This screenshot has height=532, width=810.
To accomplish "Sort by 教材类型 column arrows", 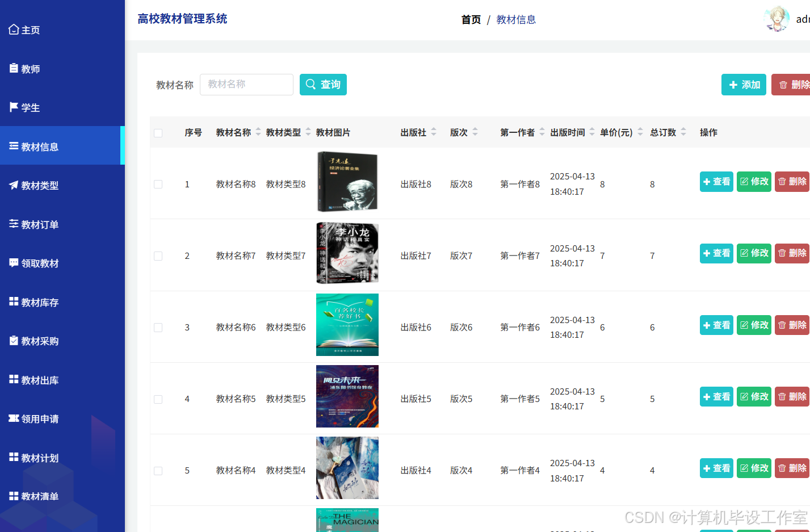I will coord(308,132).
